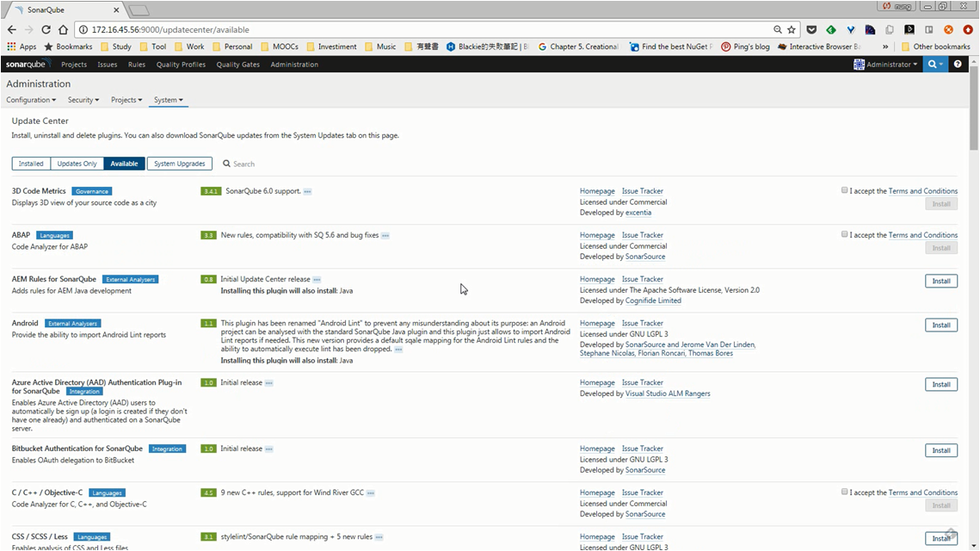Open the Android Homepage link
Screen dimensions: 980x551
click(x=597, y=324)
